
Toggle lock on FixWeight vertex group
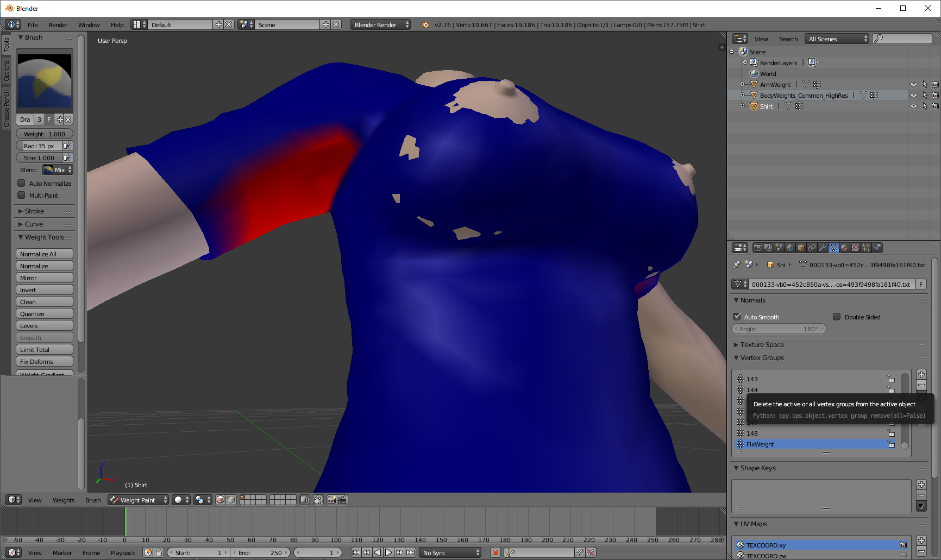(x=891, y=444)
